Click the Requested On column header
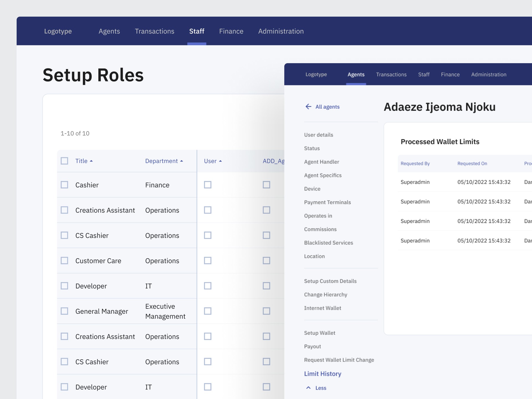This screenshot has height=399, width=532. pos(472,163)
